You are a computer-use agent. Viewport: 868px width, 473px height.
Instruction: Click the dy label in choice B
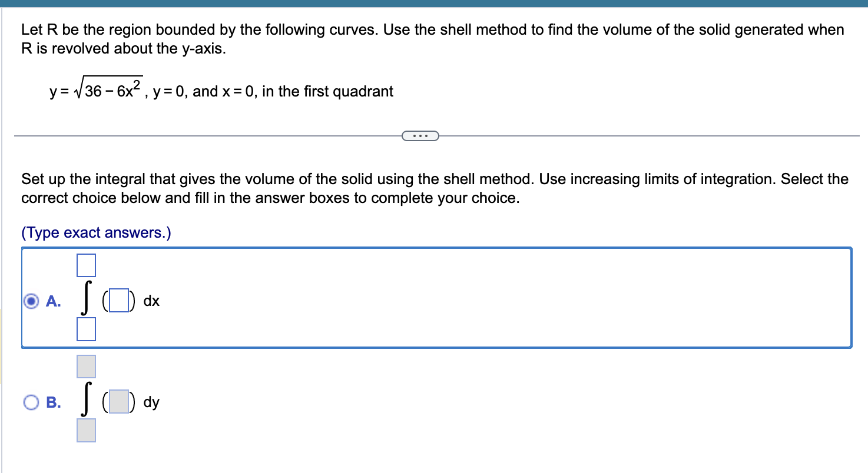(x=151, y=402)
